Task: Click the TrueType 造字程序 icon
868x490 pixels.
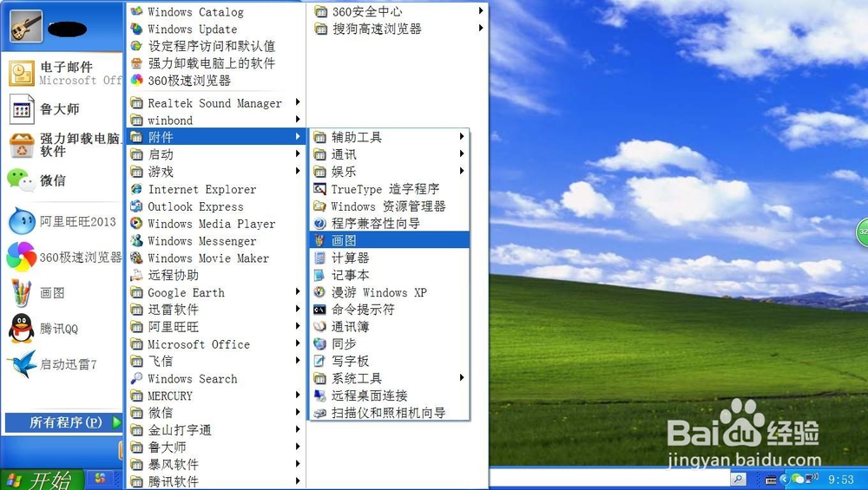Action: point(319,189)
